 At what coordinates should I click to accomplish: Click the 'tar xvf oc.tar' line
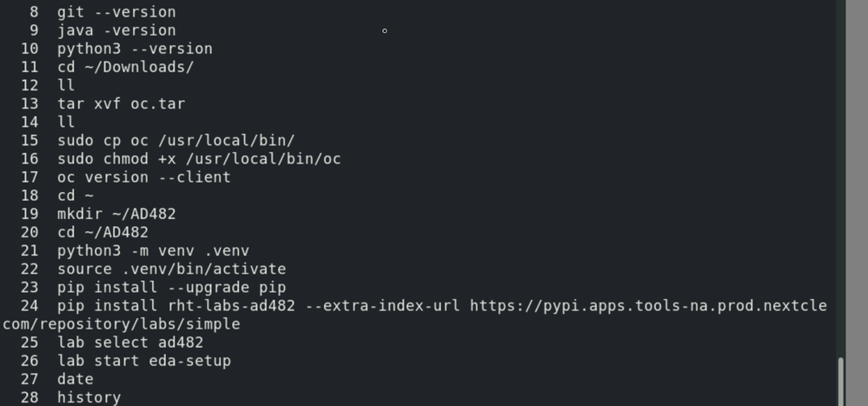121,103
